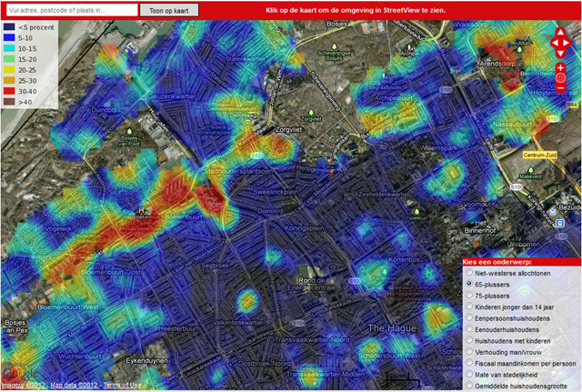Zoom out with the minus button

click(x=560, y=88)
